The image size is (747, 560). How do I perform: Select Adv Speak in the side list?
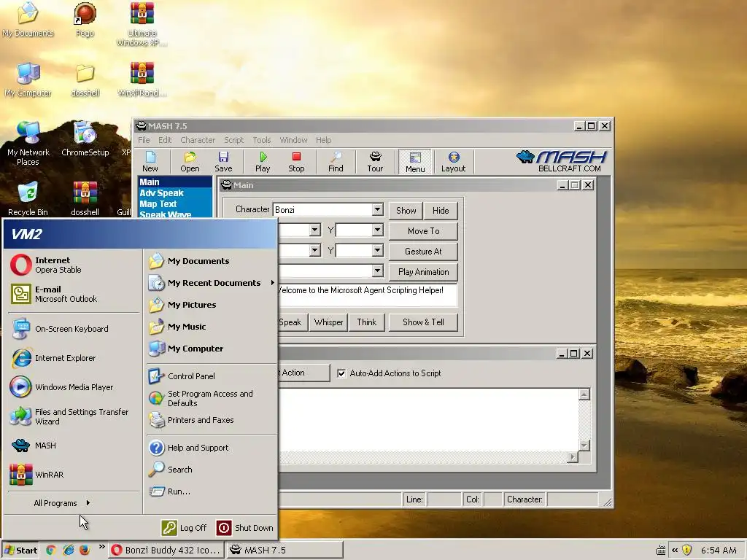click(161, 192)
